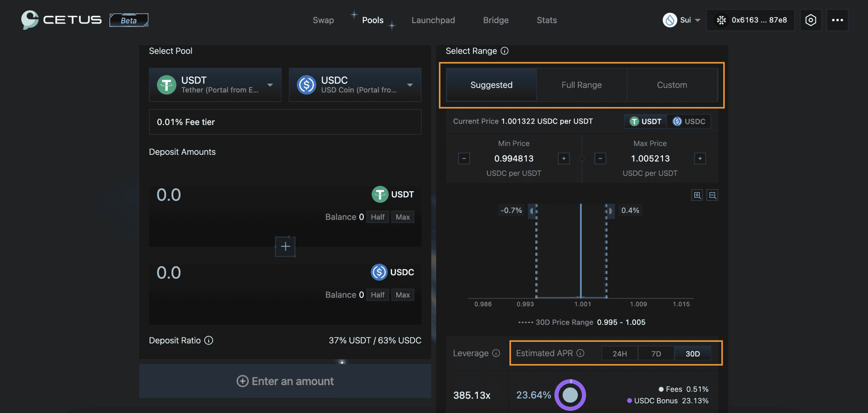
Task: Decrease the Min Price
Action: [464, 159]
